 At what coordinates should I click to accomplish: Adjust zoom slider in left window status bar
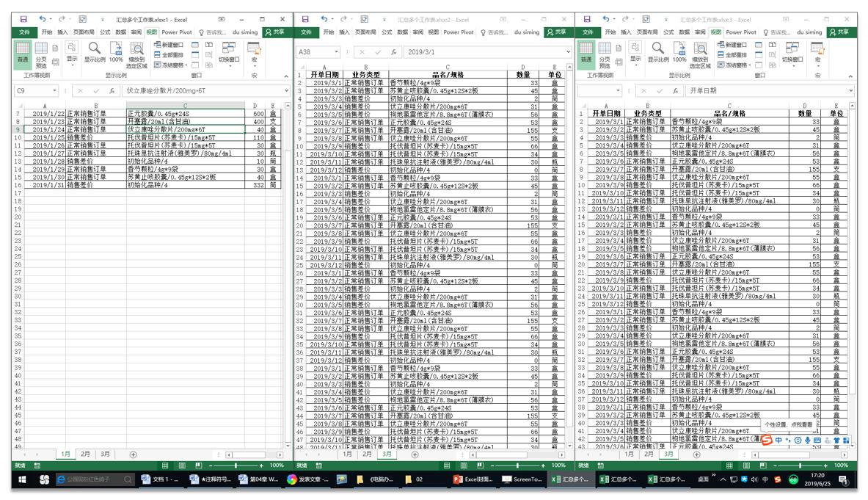click(236, 465)
